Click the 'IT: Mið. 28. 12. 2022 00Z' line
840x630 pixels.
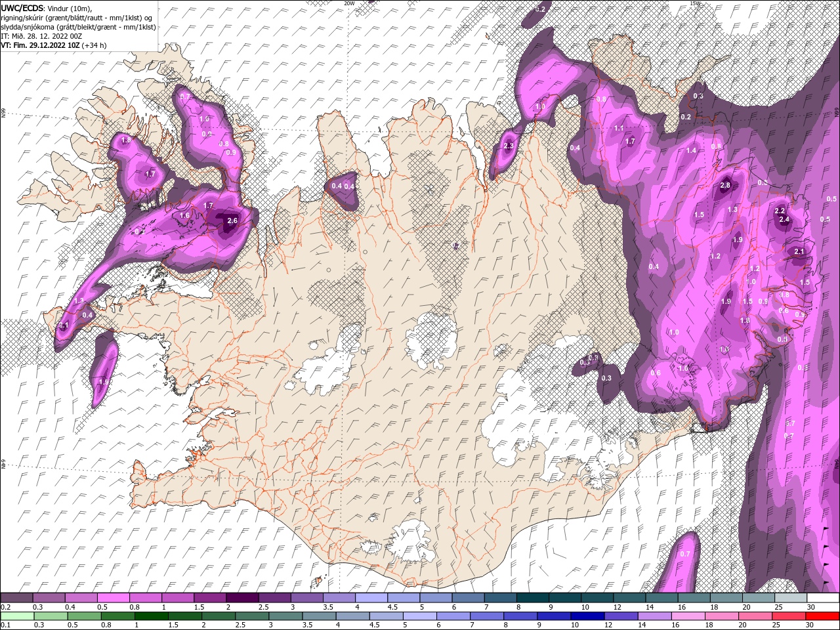coord(41,36)
